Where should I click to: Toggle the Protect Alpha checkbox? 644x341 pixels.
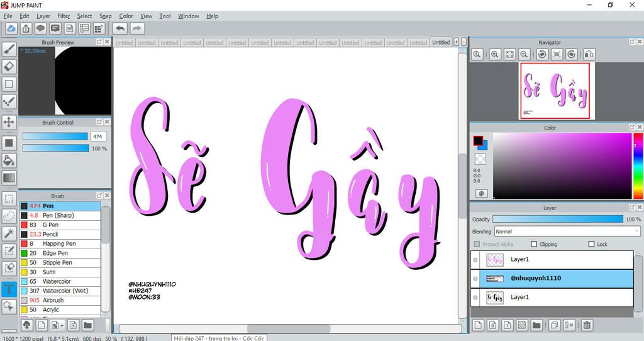tap(477, 244)
